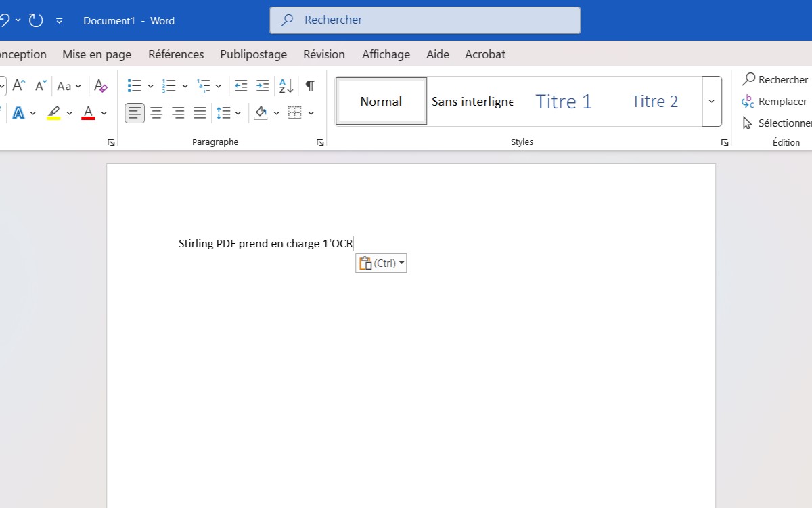Apply shading paint bucket color
Viewport: 812px width, 508px height.
point(261,113)
